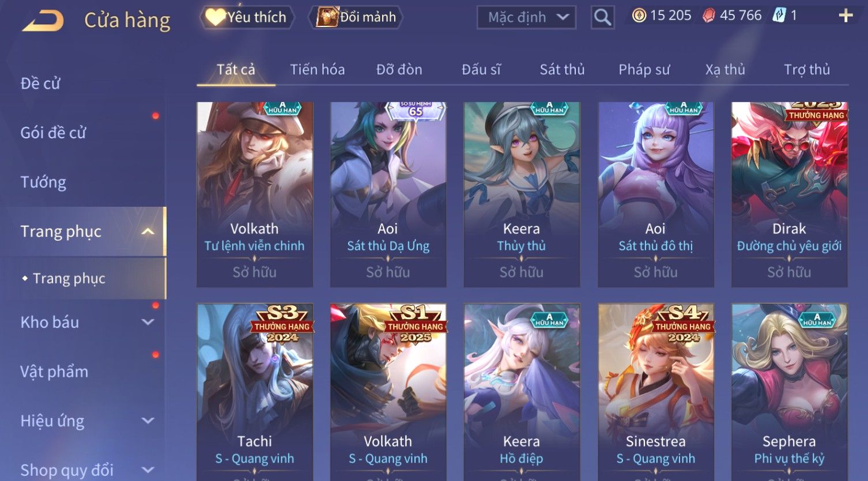The image size is (868, 481).
Task: Collapse the Trang phục sidebar section
Action: point(148,232)
